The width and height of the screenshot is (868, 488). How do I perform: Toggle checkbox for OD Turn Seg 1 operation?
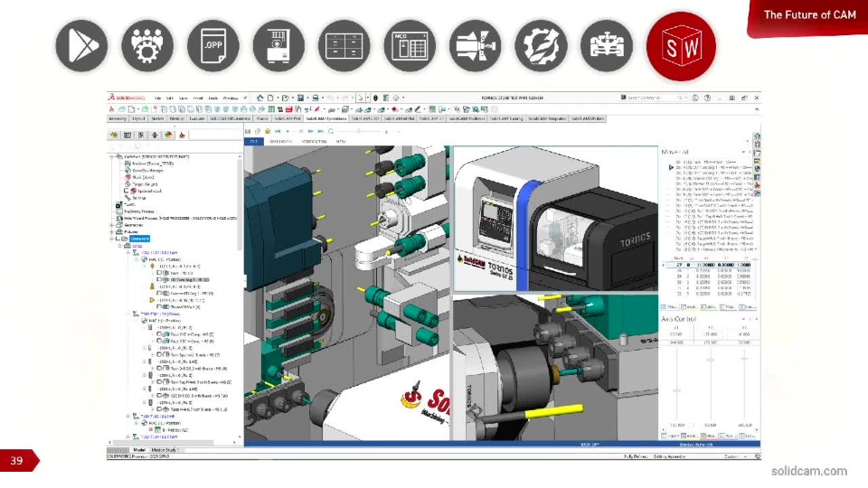click(159, 280)
